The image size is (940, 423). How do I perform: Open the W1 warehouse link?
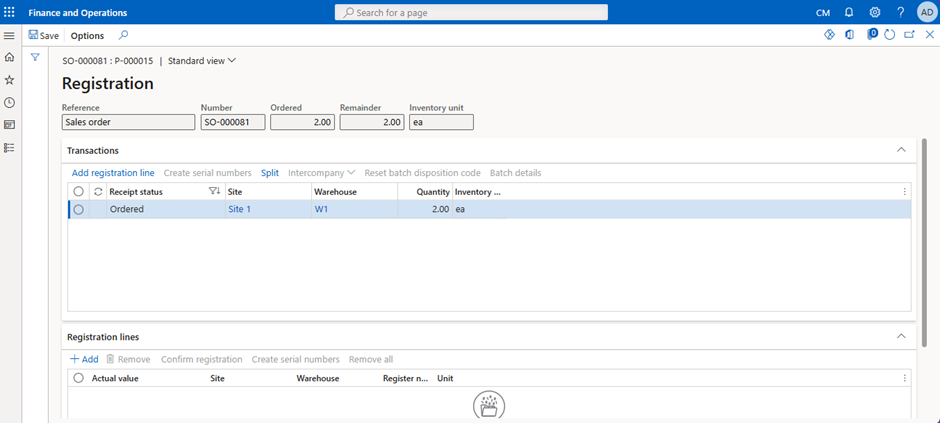coord(321,210)
